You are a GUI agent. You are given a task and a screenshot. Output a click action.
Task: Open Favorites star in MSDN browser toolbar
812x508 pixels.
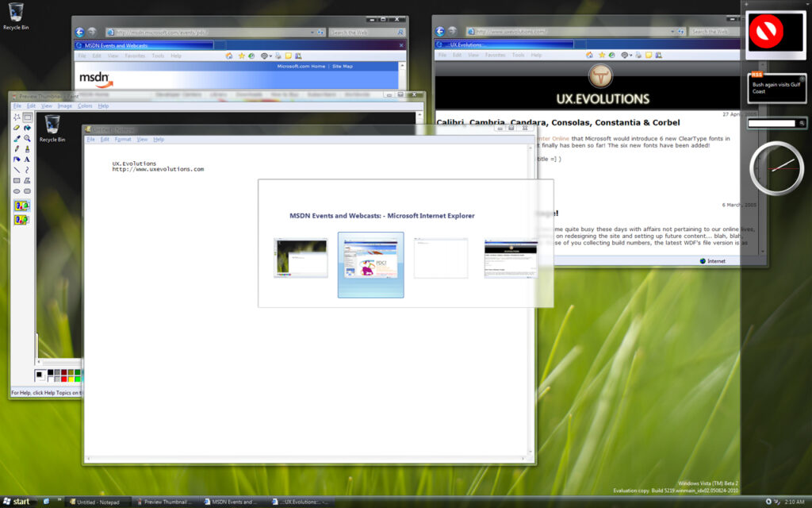point(241,56)
